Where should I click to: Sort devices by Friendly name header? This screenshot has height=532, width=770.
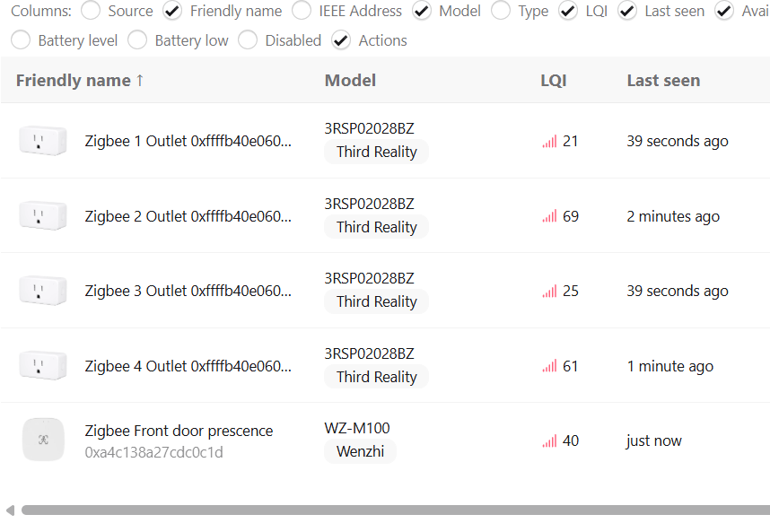(x=80, y=81)
